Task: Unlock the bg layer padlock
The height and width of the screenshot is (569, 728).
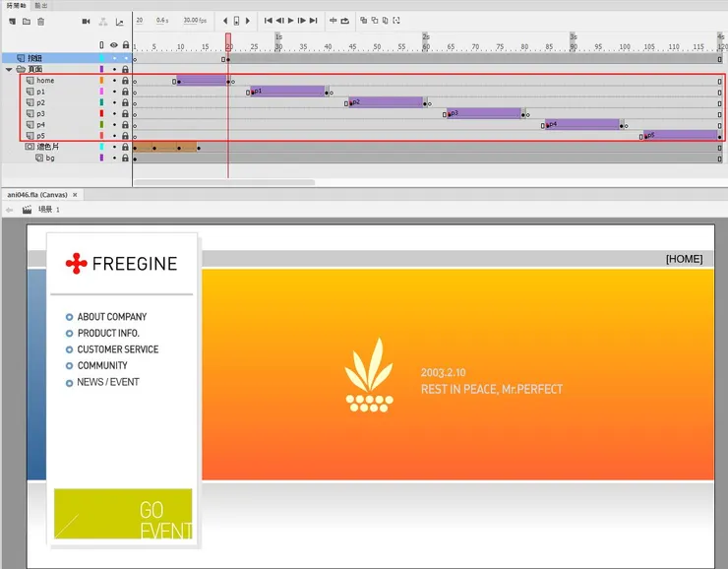Action: click(125, 158)
